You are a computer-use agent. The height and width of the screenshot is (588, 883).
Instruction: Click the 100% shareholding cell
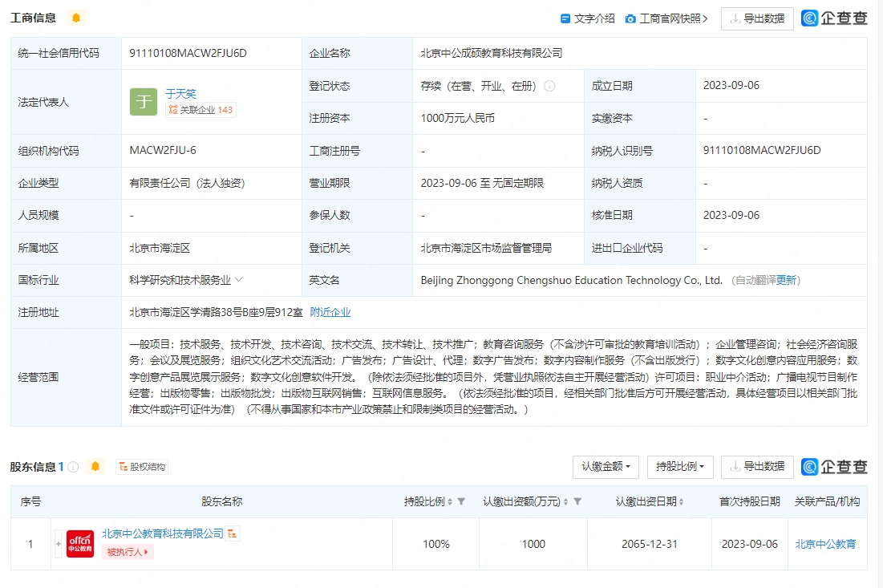(436, 544)
